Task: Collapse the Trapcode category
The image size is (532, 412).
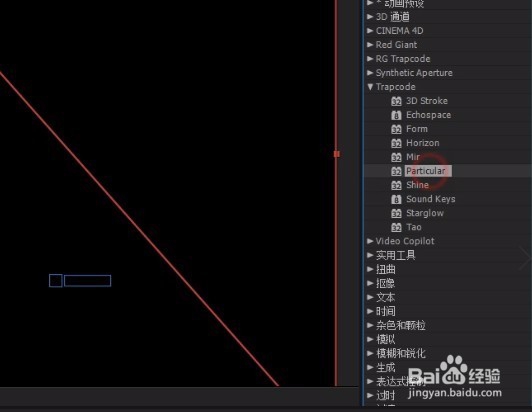Action: 370,87
